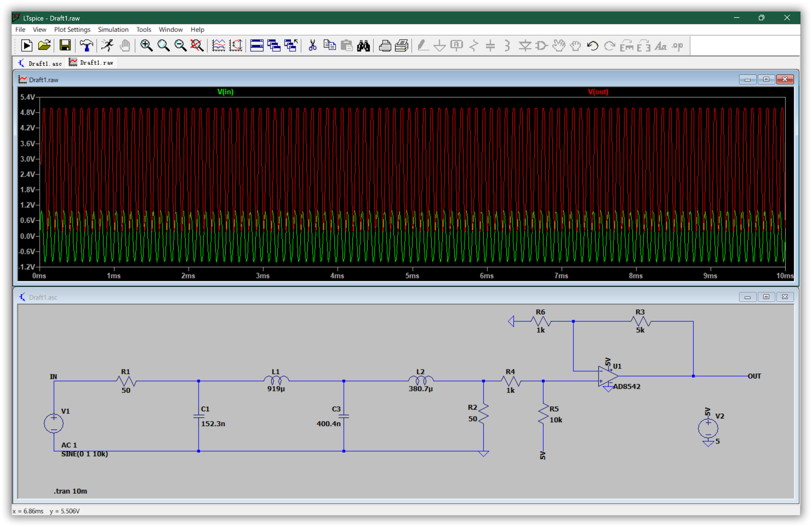Open the View menu
The width and height of the screenshot is (812, 527).
point(39,29)
